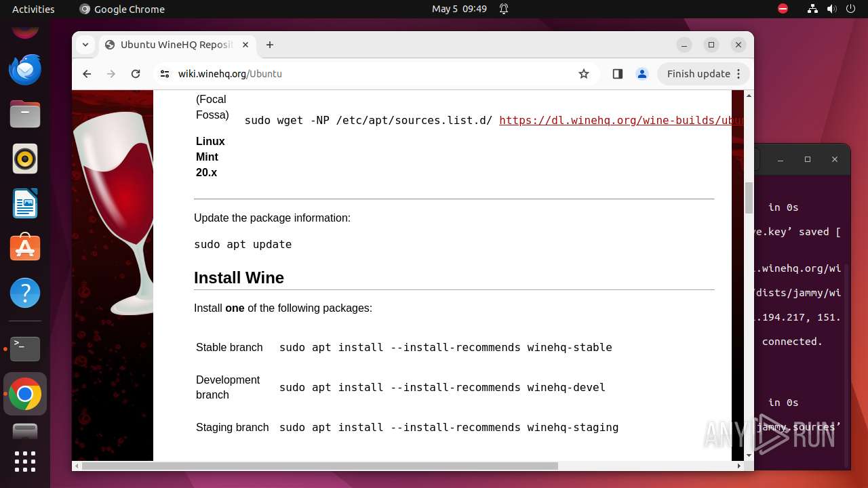Close the Ubuntu WineHQ Repository tab
This screenshot has height=488, width=868.
click(245, 45)
